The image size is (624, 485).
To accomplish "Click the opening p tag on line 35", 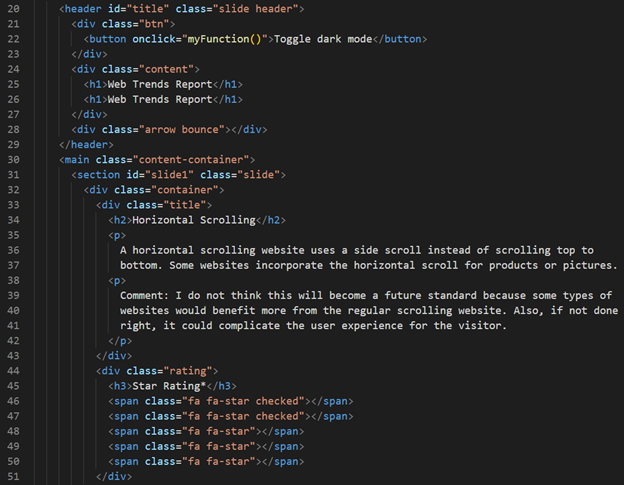I will (x=117, y=235).
